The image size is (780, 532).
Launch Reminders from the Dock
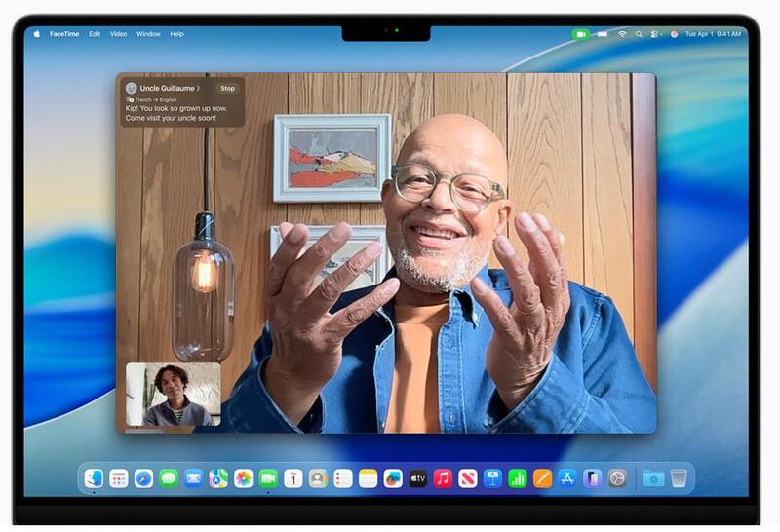pos(343,478)
